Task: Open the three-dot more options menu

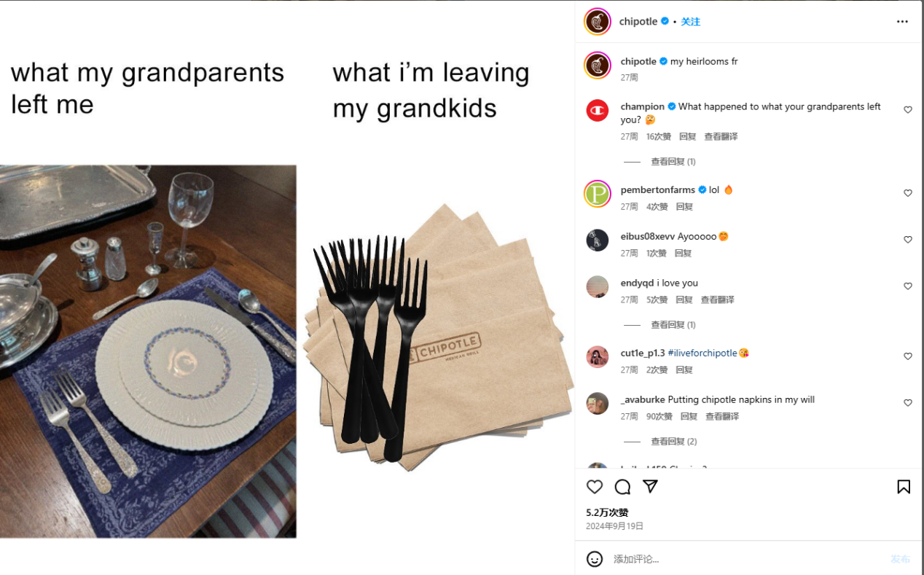Action: 902,22
